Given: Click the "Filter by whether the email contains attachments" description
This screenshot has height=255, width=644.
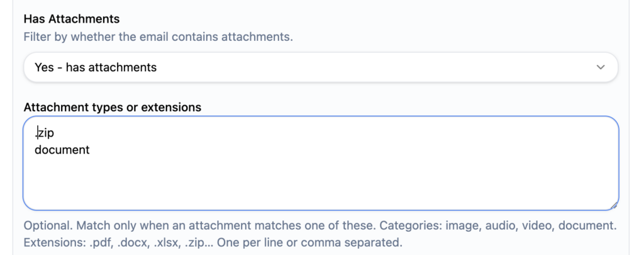Looking at the screenshot, I should [x=158, y=37].
